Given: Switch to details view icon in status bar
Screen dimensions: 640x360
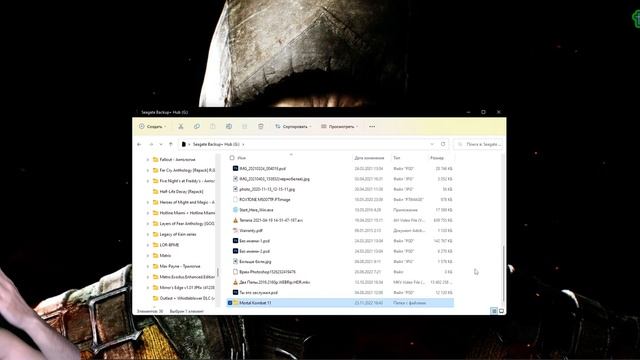Looking at the screenshot, I should point(494,311).
